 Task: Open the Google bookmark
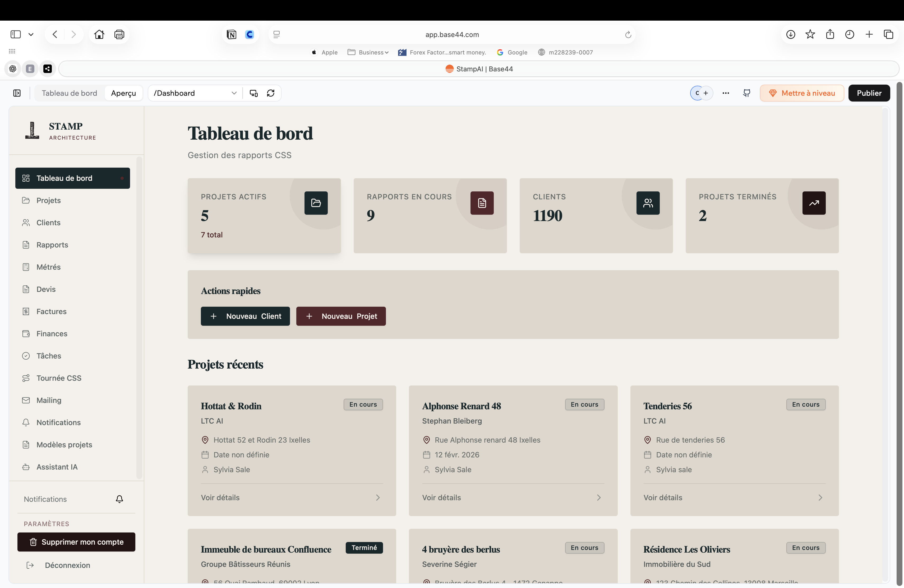tap(512, 52)
